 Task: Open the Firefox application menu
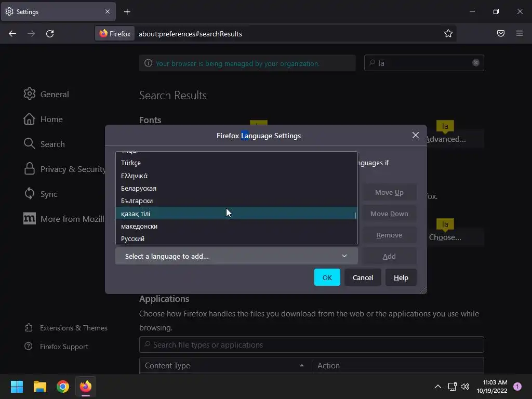[520, 33]
